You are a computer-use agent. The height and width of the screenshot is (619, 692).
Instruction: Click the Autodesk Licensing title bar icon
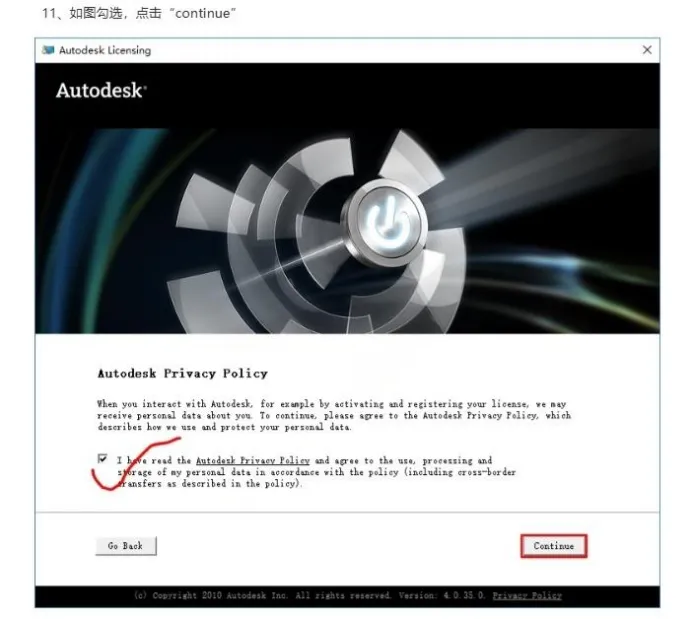coord(48,50)
